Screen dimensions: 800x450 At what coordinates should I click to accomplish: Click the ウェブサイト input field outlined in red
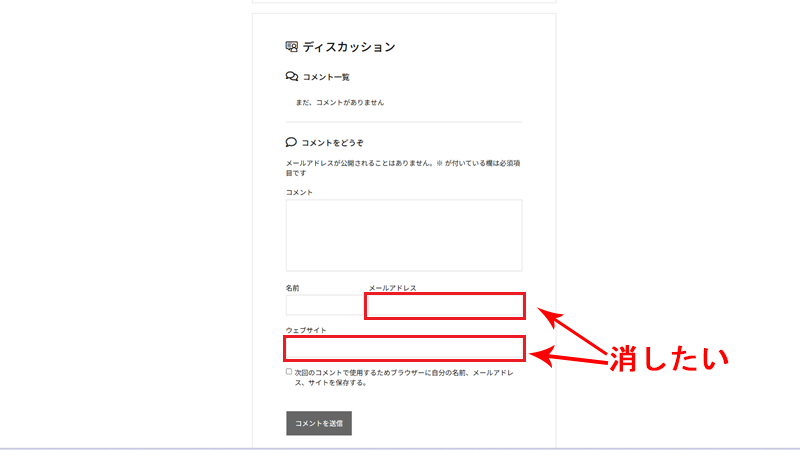tap(404, 348)
